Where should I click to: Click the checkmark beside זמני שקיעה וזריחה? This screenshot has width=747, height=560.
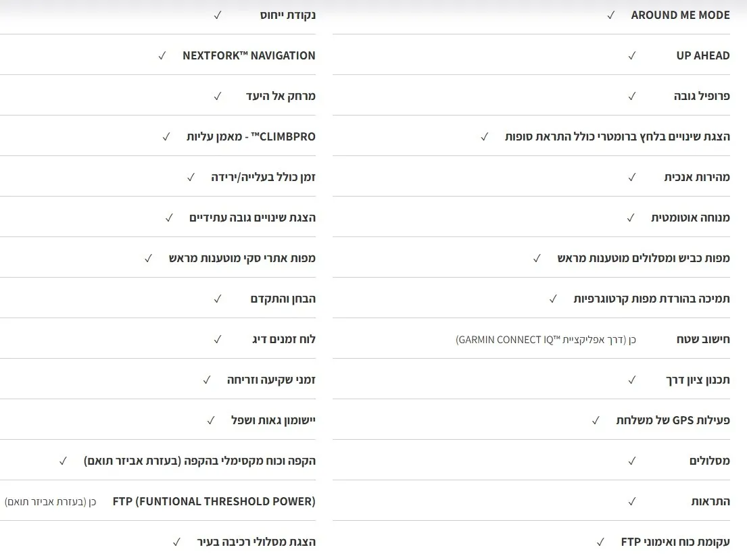pos(208,380)
